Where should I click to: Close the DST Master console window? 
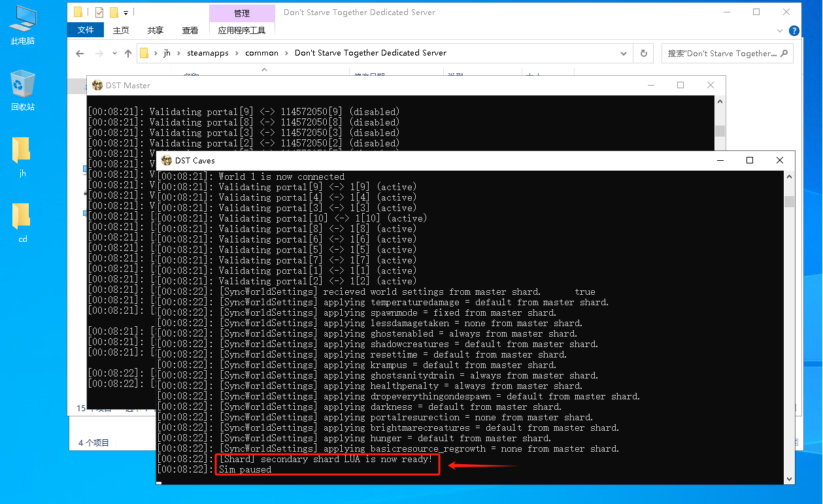[711, 85]
